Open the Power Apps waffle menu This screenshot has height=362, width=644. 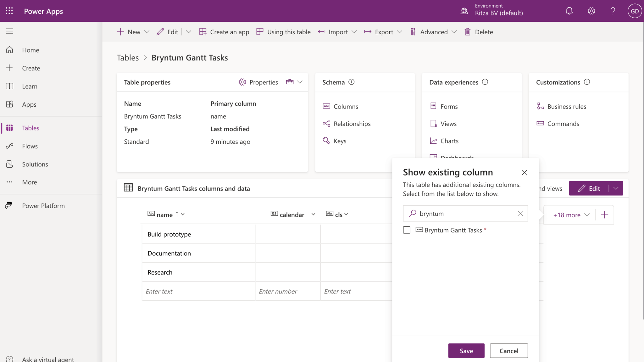(x=9, y=10)
